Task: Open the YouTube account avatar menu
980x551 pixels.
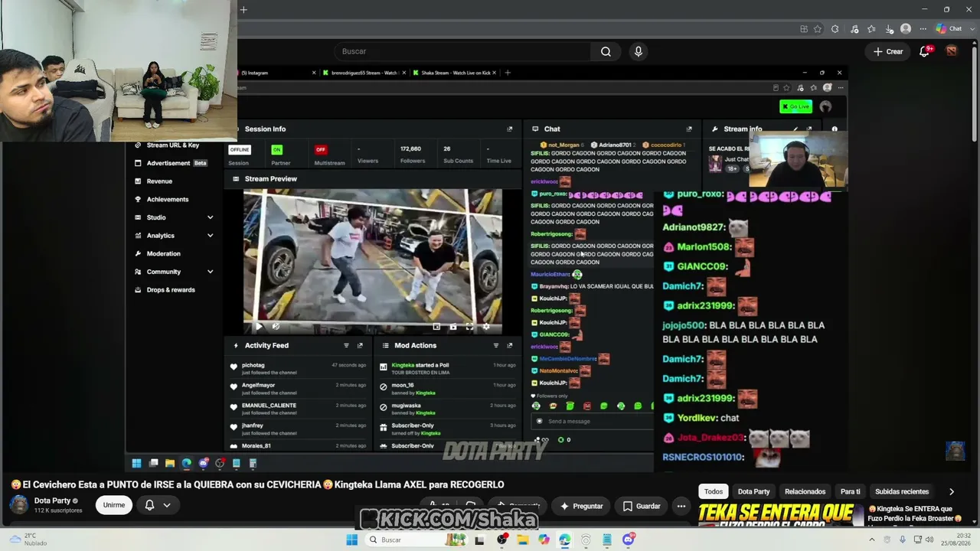Action: pyautogui.click(x=952, y=51)
